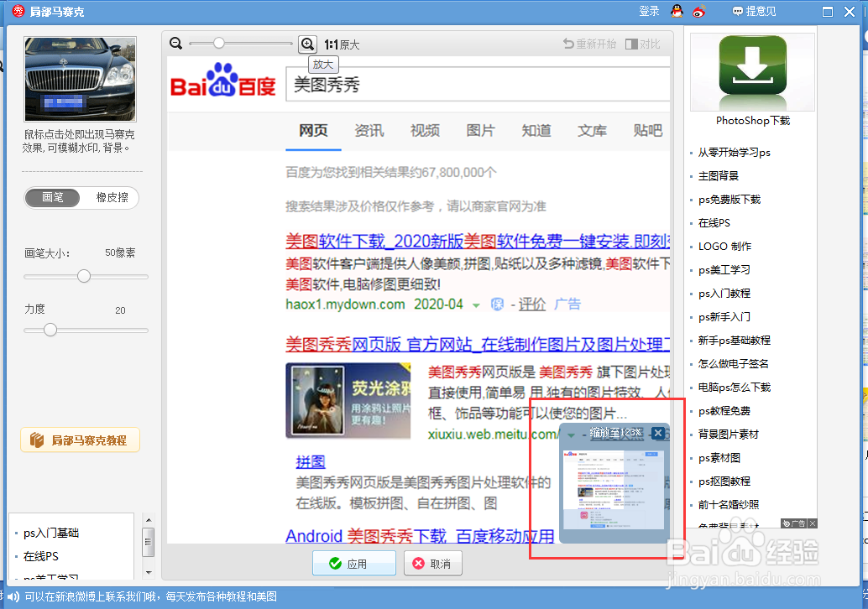Select 1:1 original size view
This screenshot has width=868, height=609.
tap(342, 44)
